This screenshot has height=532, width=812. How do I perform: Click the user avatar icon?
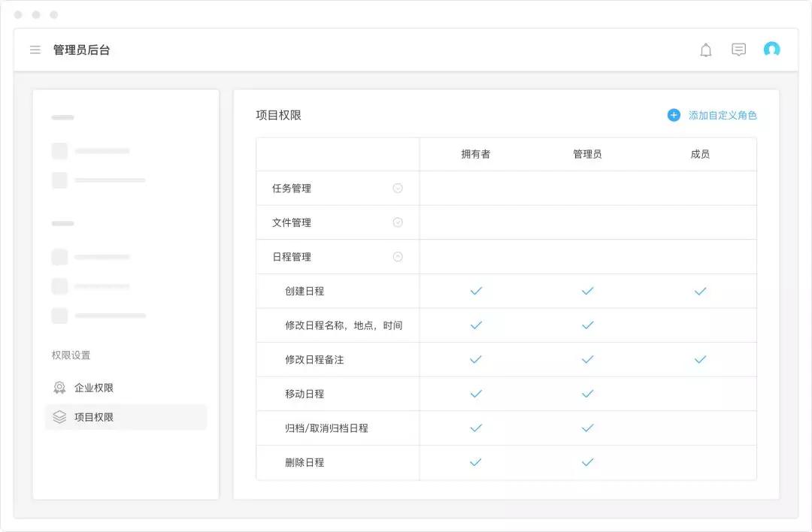point(771,50)
